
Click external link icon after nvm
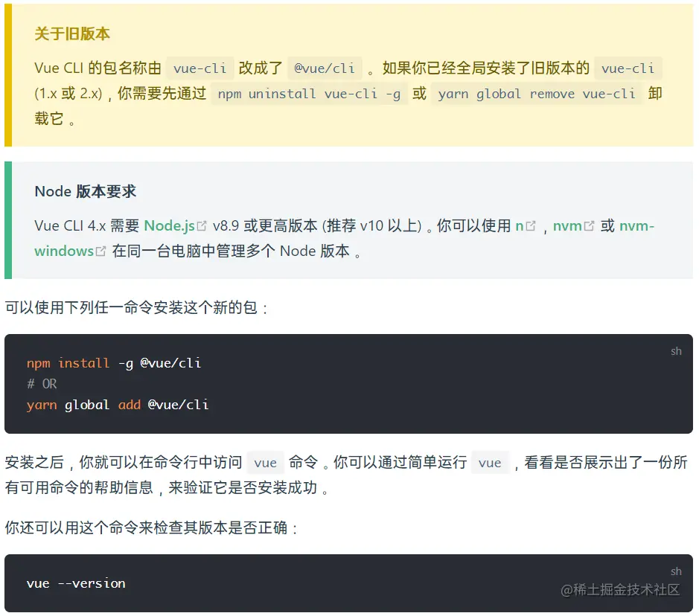point(589,226)
